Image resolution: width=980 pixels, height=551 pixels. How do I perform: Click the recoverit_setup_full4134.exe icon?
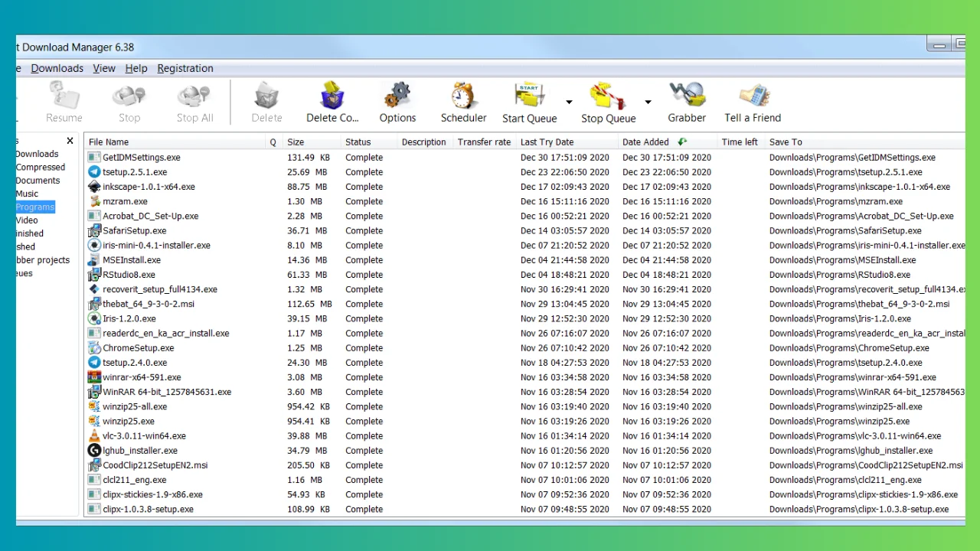tap(94, 289)
